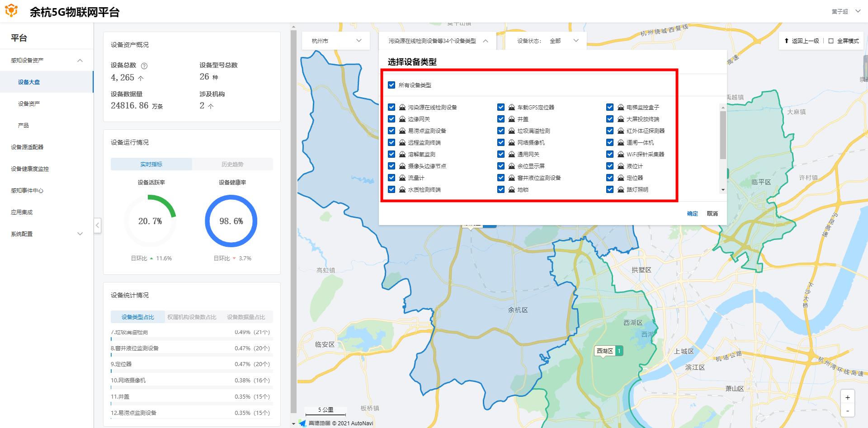Click the 液位计 device icon
The height and width of the screenshot is (428, 868).
(x=621, y=166)
